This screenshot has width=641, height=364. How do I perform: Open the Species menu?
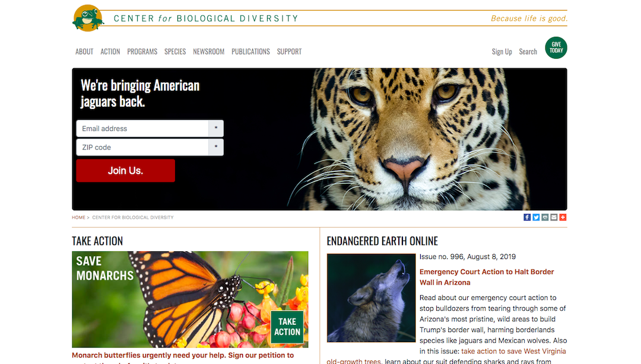(x=175, y=52)
